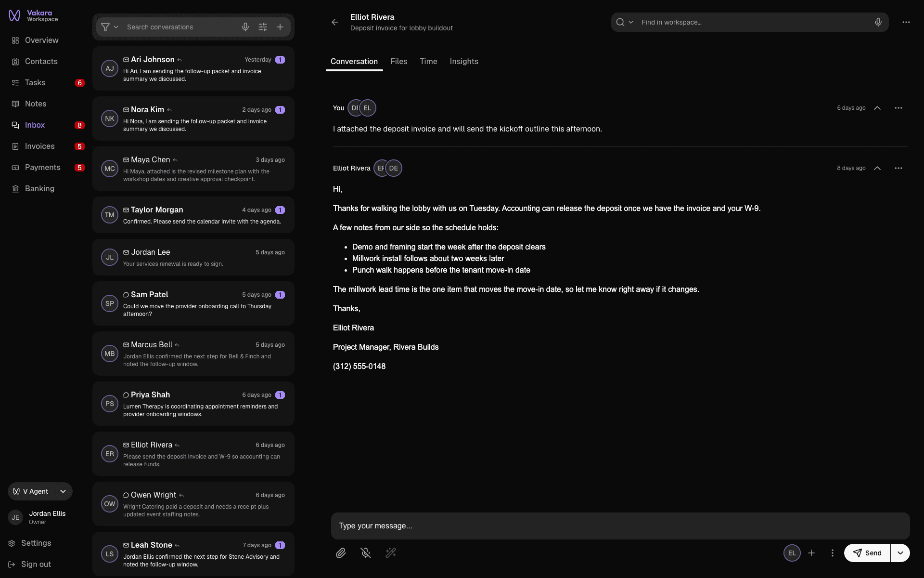The image size is (924, 578).
Task: Expand the Send options dropdown arrow
Action: [900, 553]
